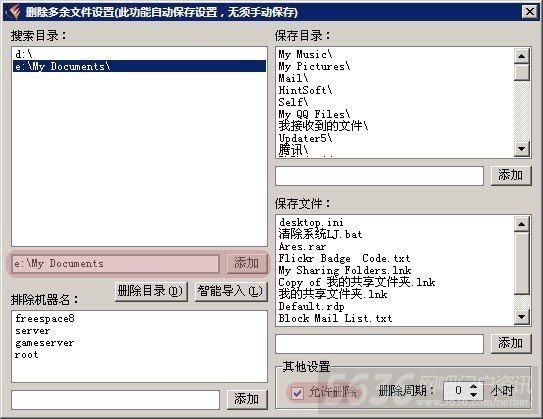Image resolution: width=543 pixels, height=419 pixels.
Task: Click 添加 button for 排除机器名
Action: [x=247, y=399]
